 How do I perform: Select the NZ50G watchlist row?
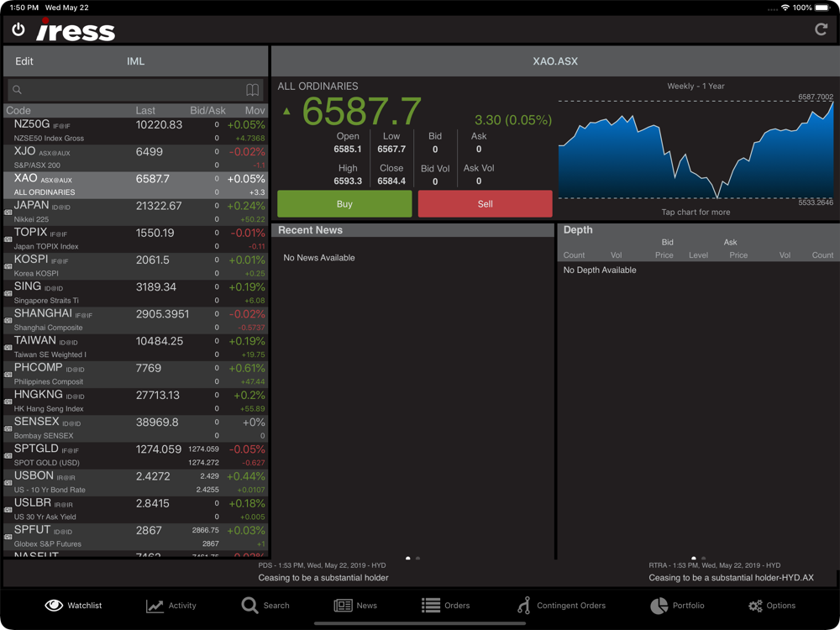pyautogui.click(x=135, y=131)
